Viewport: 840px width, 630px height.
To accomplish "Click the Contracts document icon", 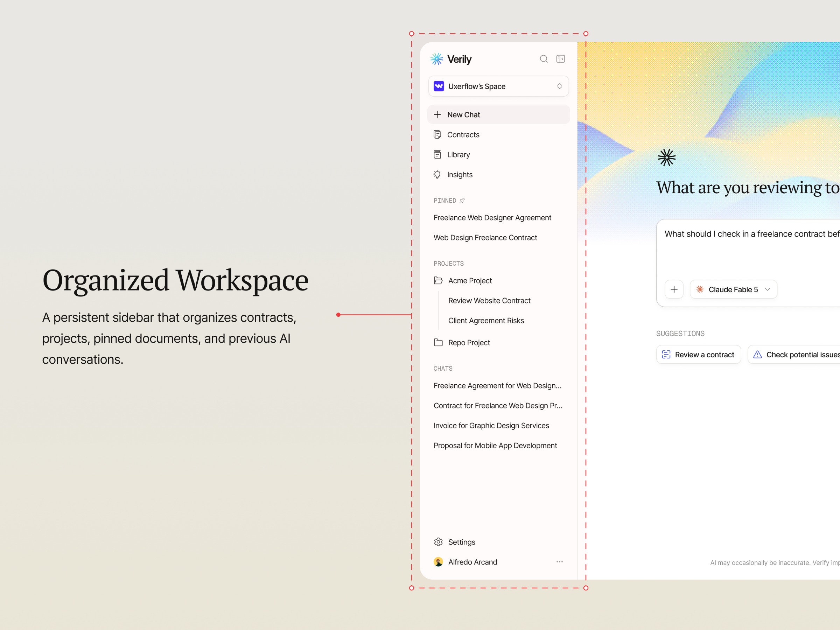I will pos(437,135).
